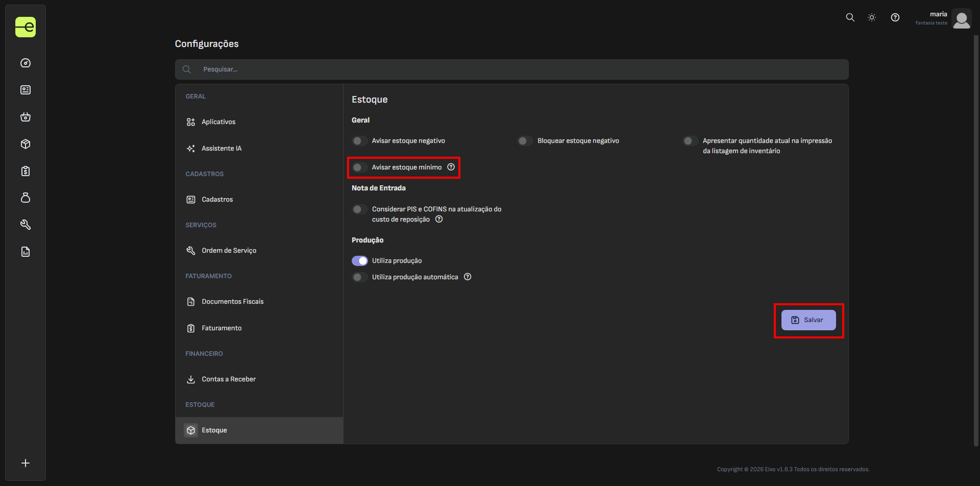This screenshot has height=486, width=980.
Task: Click the maria username text
Action: (938, 14)
